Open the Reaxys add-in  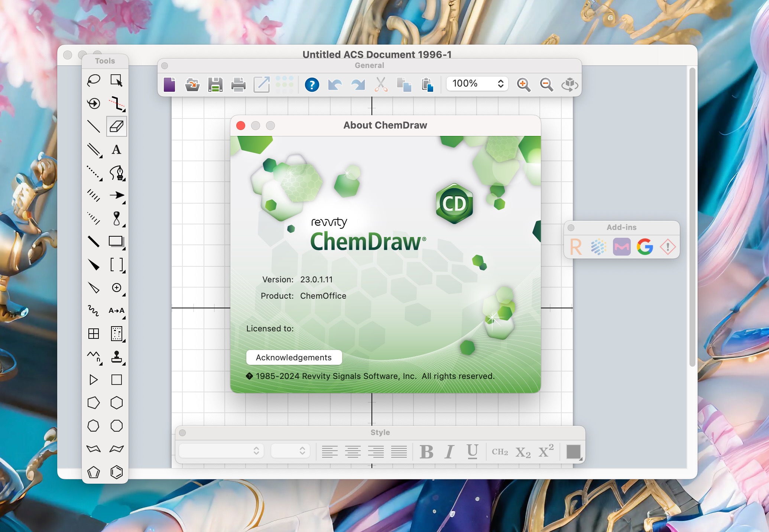[576, 247]
